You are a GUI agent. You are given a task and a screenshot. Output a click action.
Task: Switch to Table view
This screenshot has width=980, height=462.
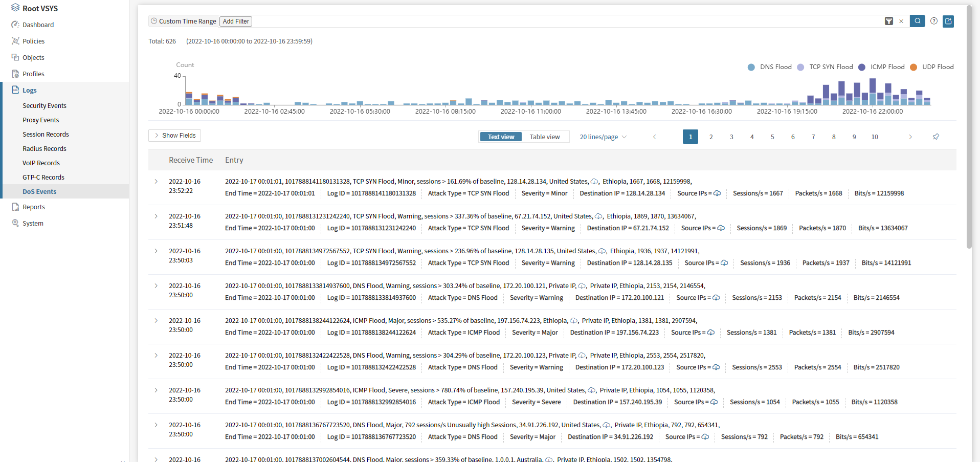click(x=544, y=137)
